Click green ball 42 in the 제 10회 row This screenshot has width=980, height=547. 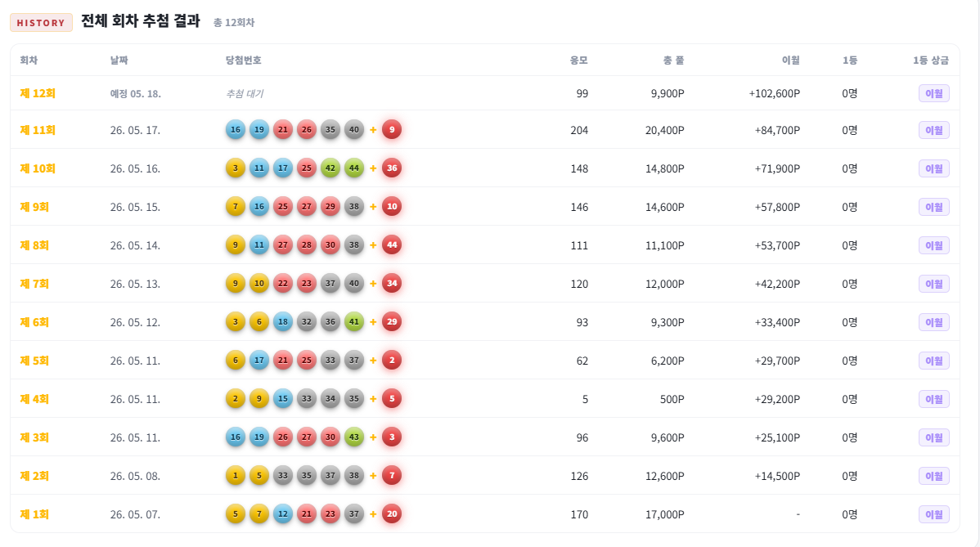330,168
